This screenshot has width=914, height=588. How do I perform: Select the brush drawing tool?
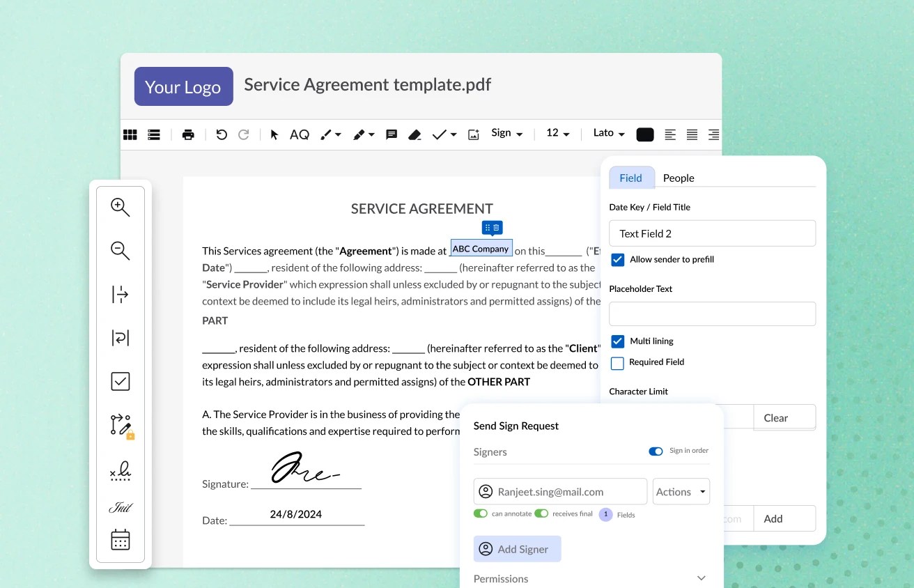click(325, 134)
